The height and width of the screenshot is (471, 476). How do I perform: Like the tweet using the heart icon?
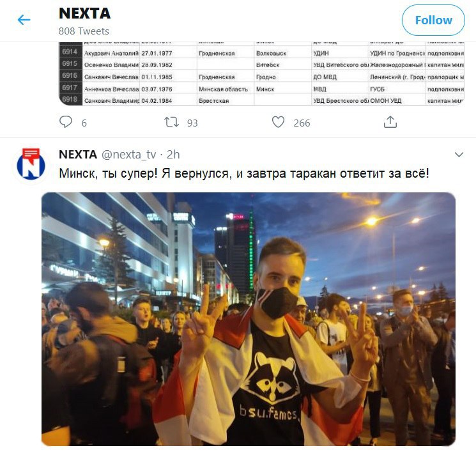278,122
